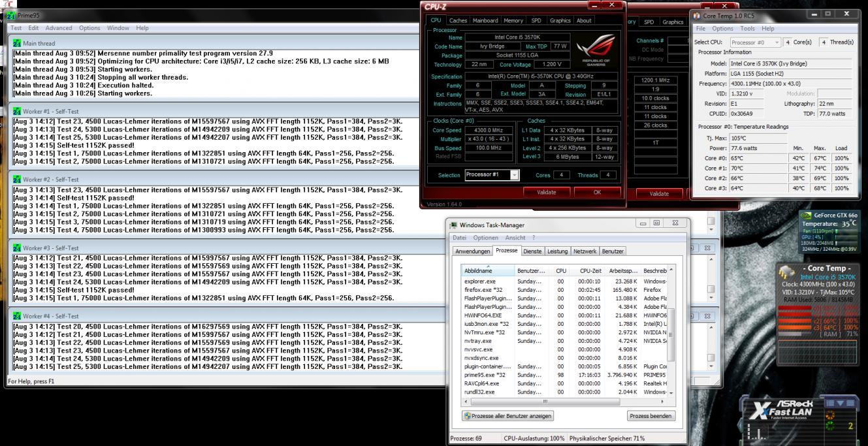This screenshot has width=868, height=446.
Task: Click the Main thread window icon
Action: [x=17, y=43]
